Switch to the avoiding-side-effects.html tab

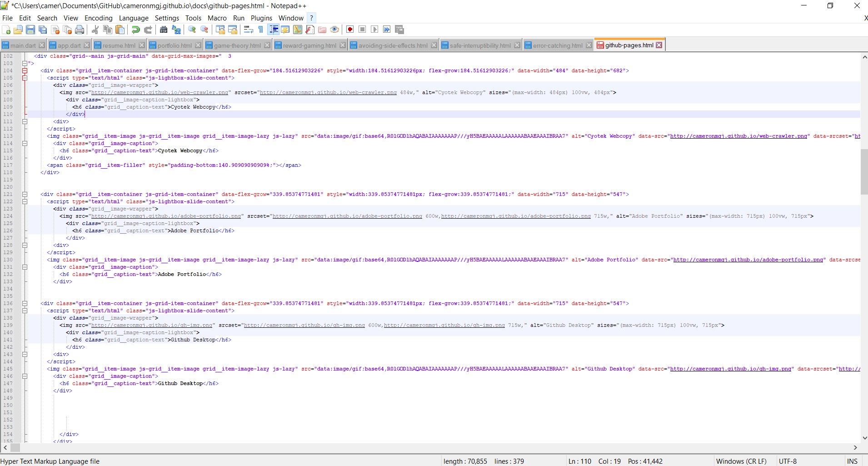pos(393,45)
